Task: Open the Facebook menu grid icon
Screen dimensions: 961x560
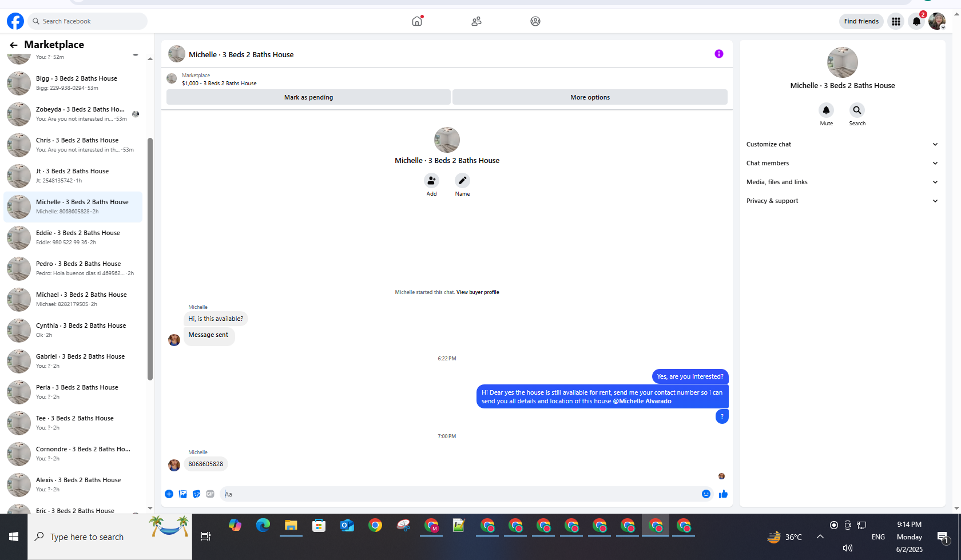Action: [x=896, y=21]
